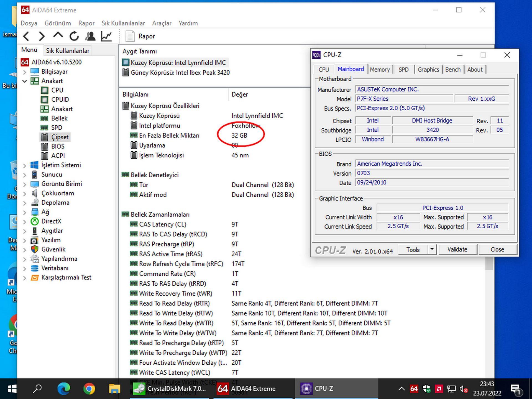
Task: Switch to Memory tab in CPU-Z
Action: (x=380, y=70)
